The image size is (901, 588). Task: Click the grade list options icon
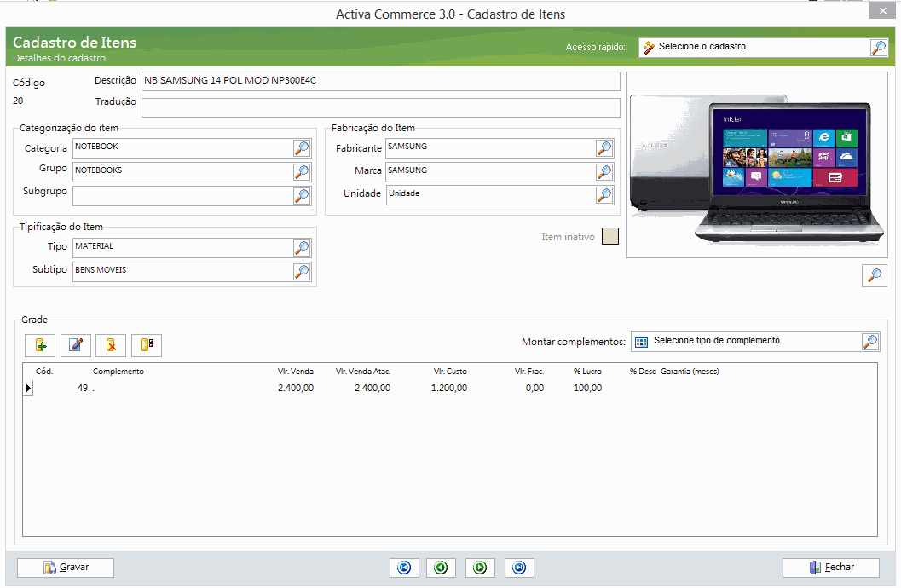coord(147,345)
